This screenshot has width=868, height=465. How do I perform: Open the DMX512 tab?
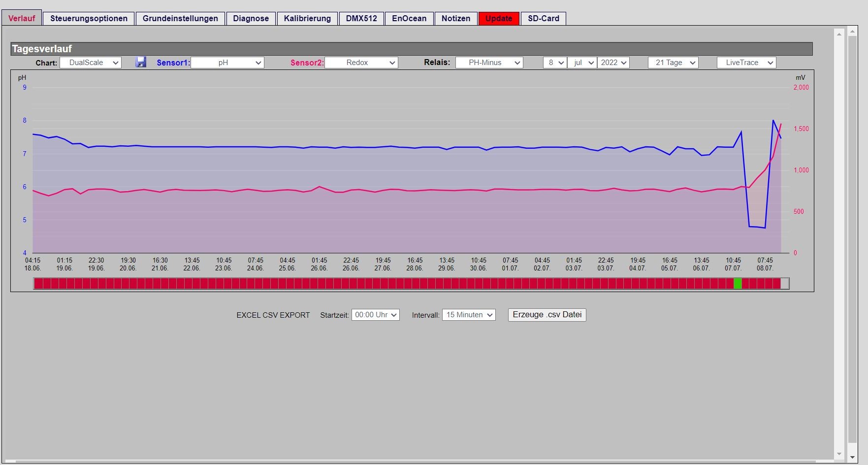pyautogui.click(x=361, y=18)
